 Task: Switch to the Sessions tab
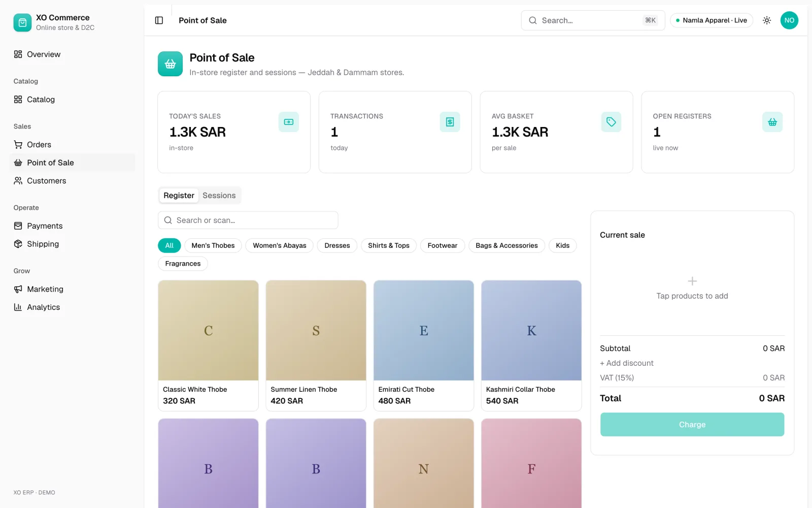(219, 196)
